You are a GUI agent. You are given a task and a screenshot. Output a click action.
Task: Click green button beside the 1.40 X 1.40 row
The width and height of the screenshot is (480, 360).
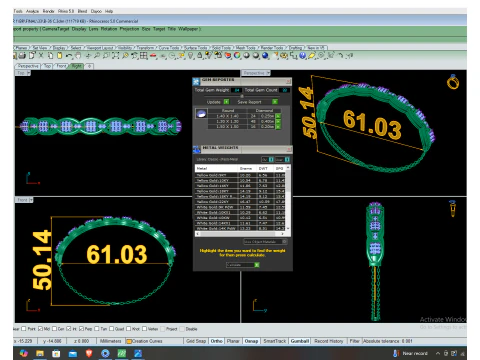pyautogui.click(x=278, y=116)
